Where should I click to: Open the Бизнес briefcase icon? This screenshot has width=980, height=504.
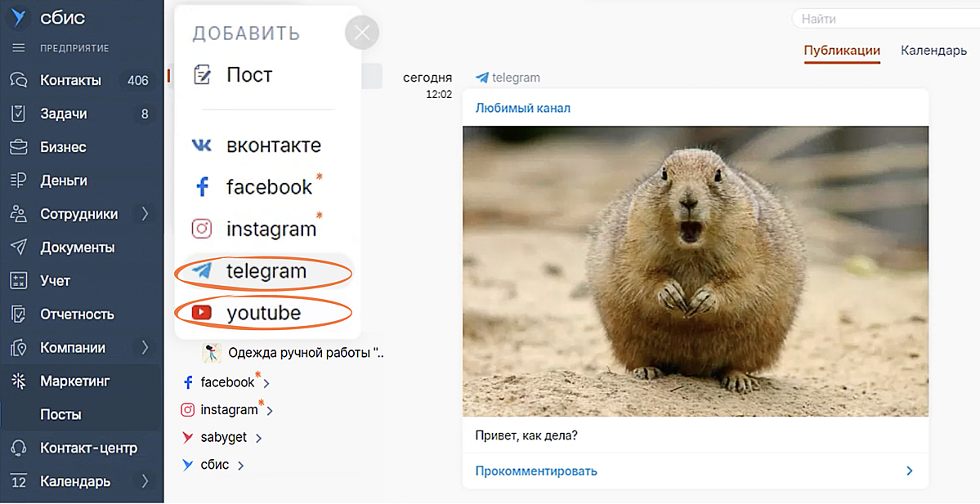(x=18, y=147)
